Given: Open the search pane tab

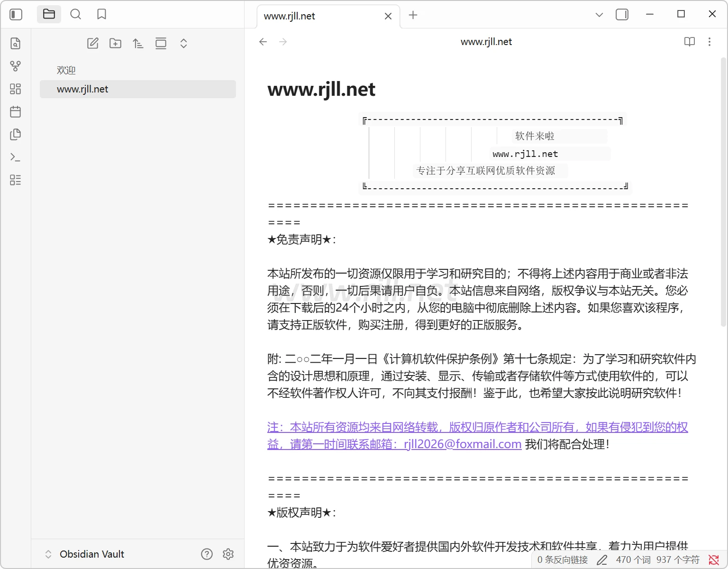Looking at the screenshot, I should [75, 14].
